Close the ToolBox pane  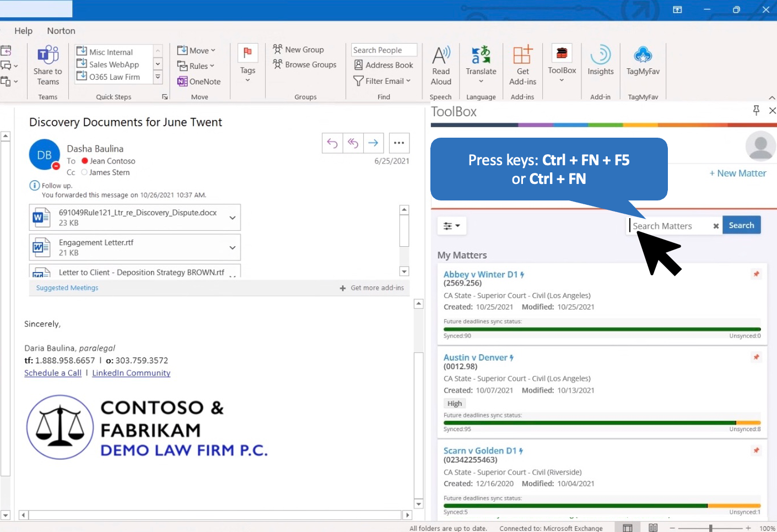point(772,111)
